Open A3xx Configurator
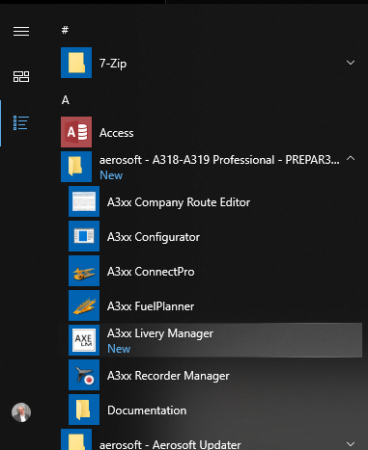The image size is (368, 450). [215, 236]
